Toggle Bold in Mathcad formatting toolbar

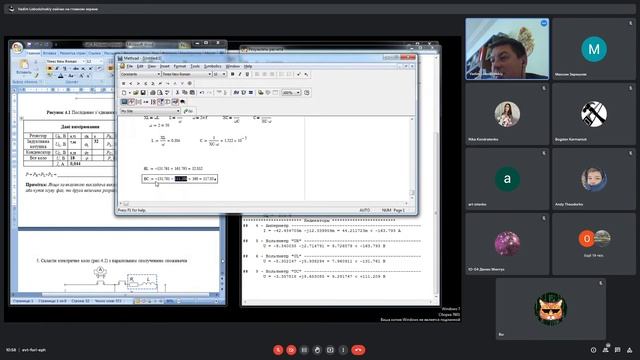233,74
